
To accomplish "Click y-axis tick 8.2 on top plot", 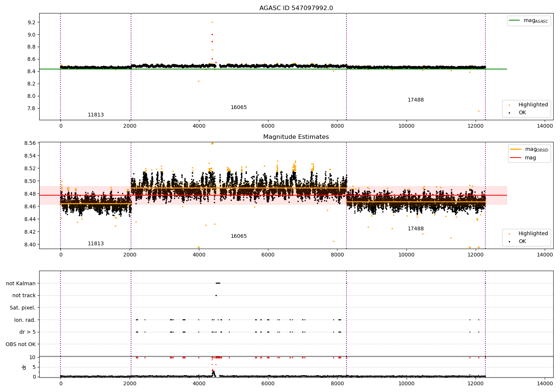I will tap(31, 84).
